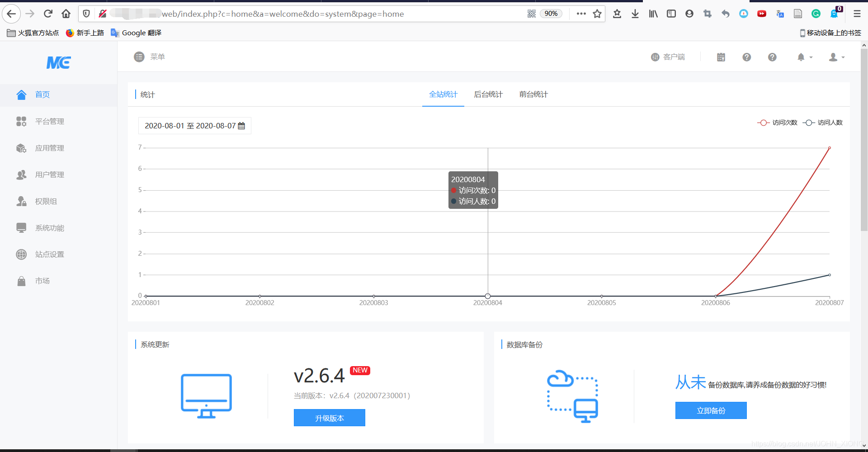
Task: Open the date range picker 2020-08-01 至 2020-08-07
Action: [x=195, y=126]
